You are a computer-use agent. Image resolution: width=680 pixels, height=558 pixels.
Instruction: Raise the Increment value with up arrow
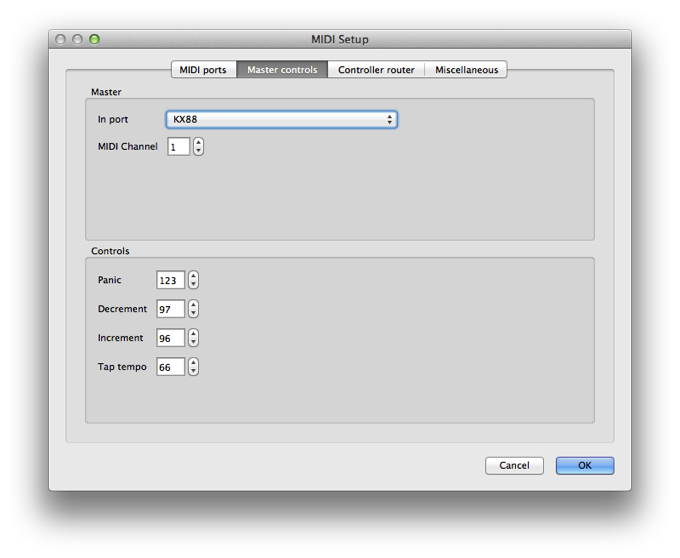[193, 334]
